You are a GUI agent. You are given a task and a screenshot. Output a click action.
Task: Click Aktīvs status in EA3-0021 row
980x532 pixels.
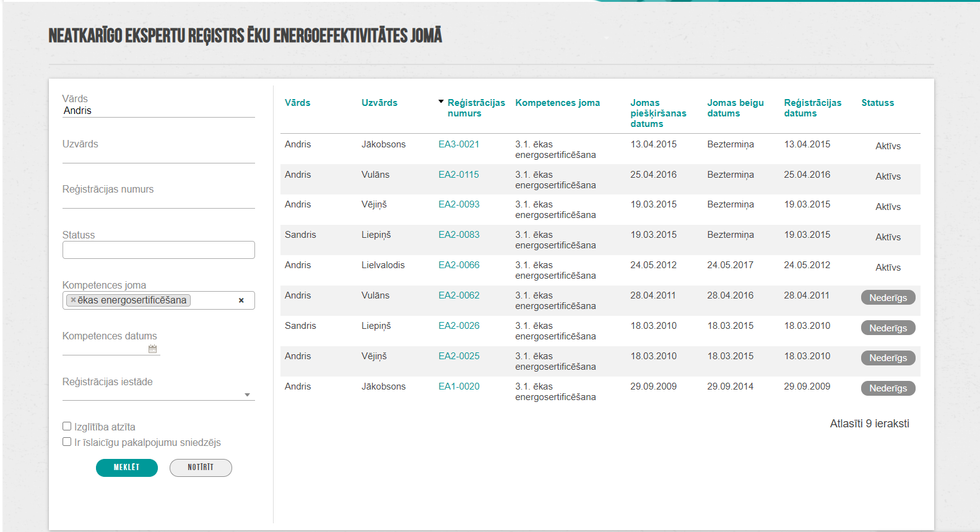tap(888, 146)
